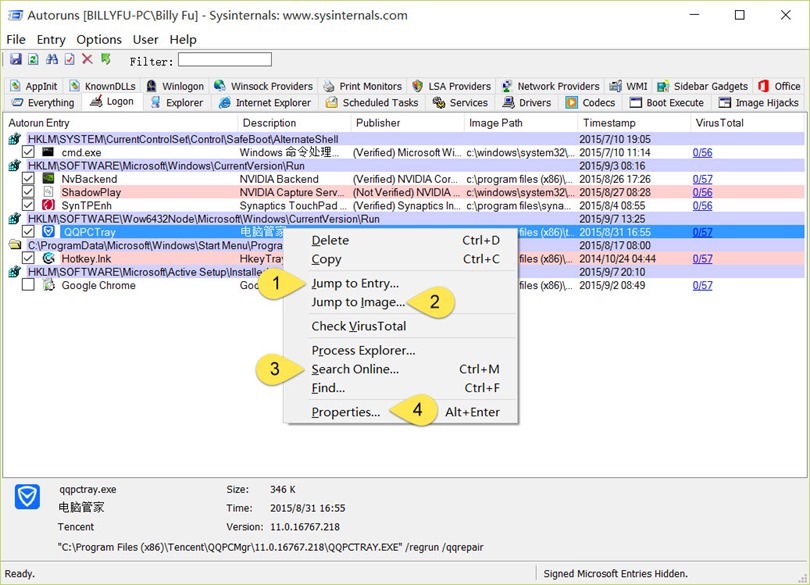Open the Help menu
The height and width of the screenshot is (585, 810).
click(183, 40)
